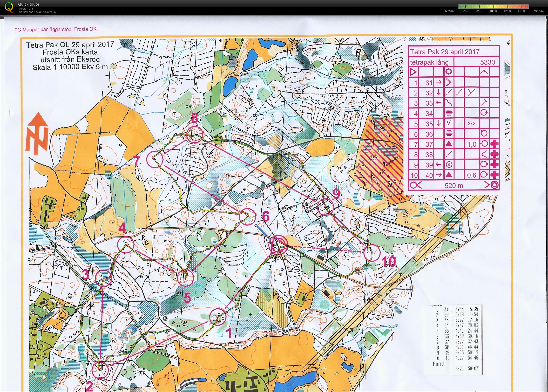548x392 pixels.
Task: Click the dotted-circle symbol in row 9
Action: (x=449, y=165)
